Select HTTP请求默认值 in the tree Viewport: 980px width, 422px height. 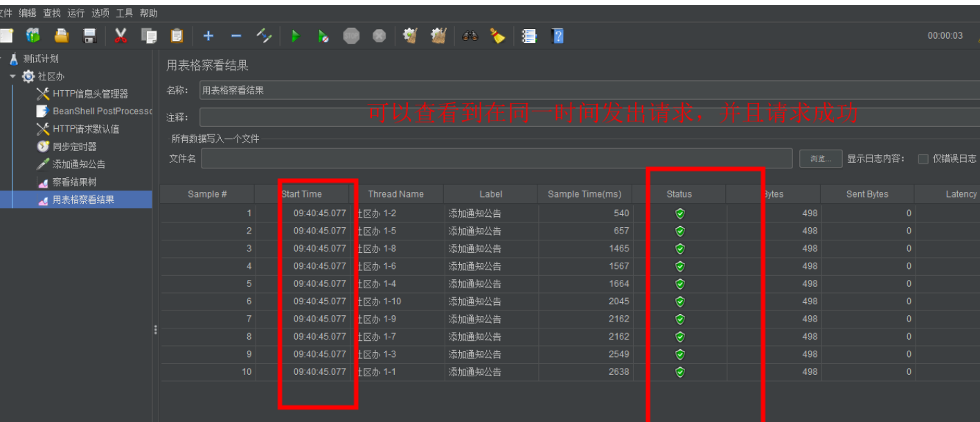point(86,129)
